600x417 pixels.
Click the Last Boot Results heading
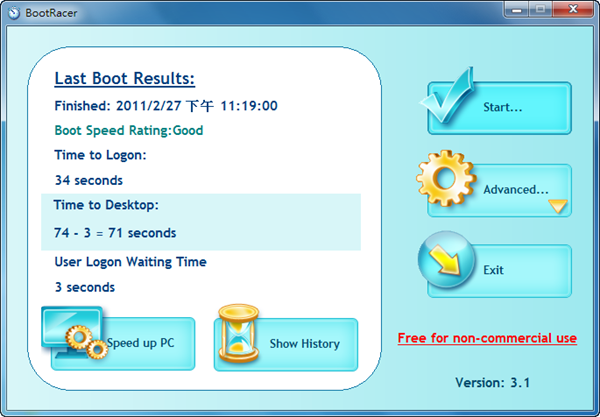(125, 78)
